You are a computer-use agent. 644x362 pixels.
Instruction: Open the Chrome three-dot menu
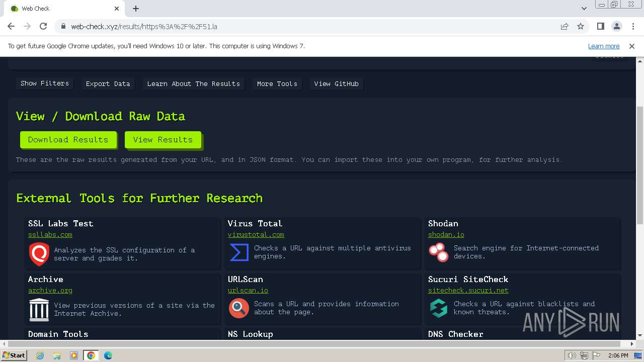point(632,26)
